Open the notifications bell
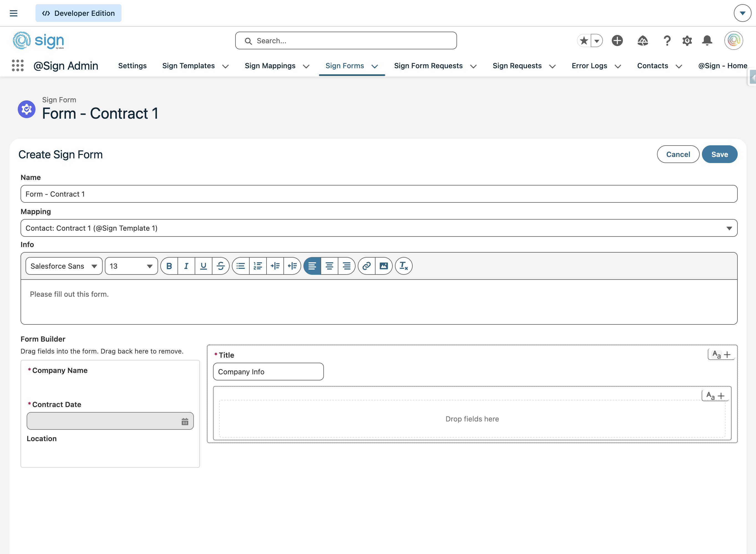Viewport: 756px width, 554px height. tap(707, 40)
